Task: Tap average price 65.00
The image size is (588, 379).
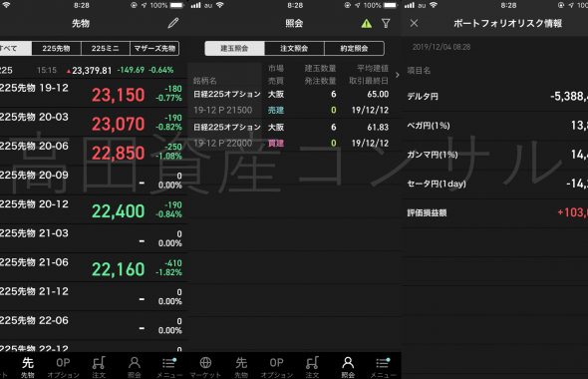Action: (378, 94)
